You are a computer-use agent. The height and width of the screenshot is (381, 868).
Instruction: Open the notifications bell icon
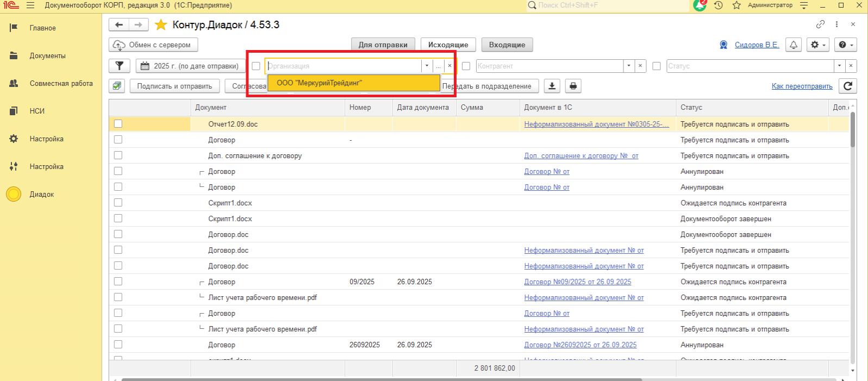[794, 45]
